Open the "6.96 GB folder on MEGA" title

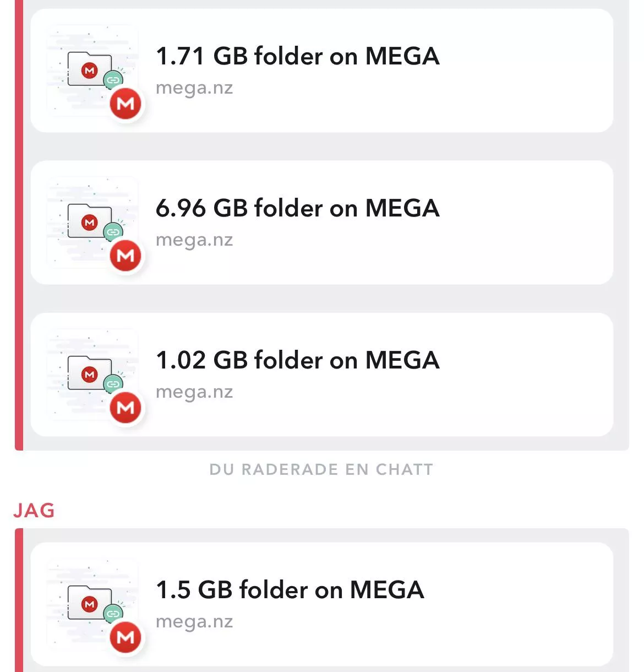click(297, 208)
